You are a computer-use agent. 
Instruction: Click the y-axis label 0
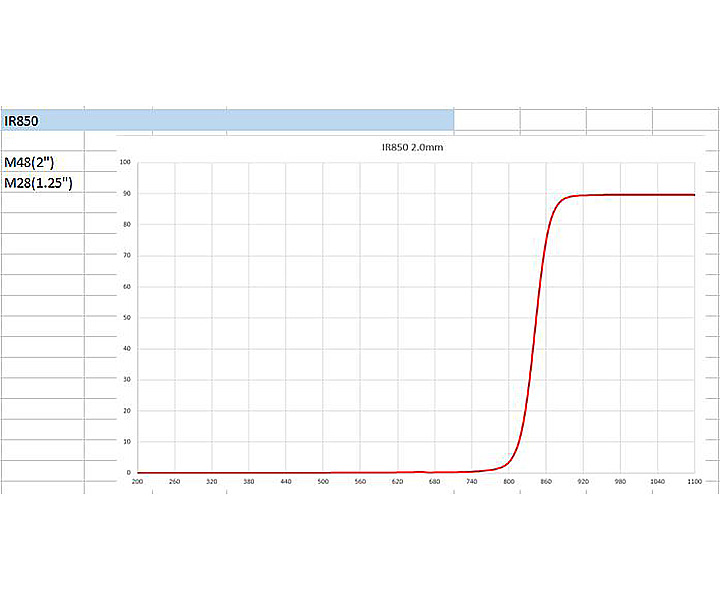128,473
